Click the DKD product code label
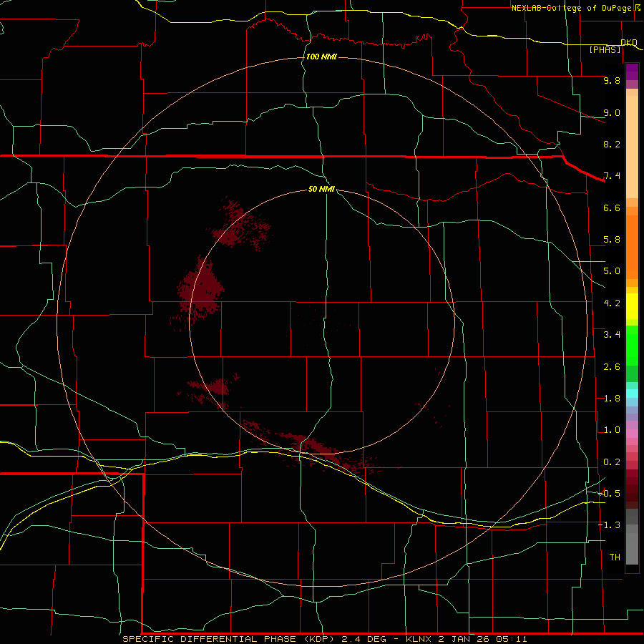This screenshot has width=644, height=644. click(629, 42)
